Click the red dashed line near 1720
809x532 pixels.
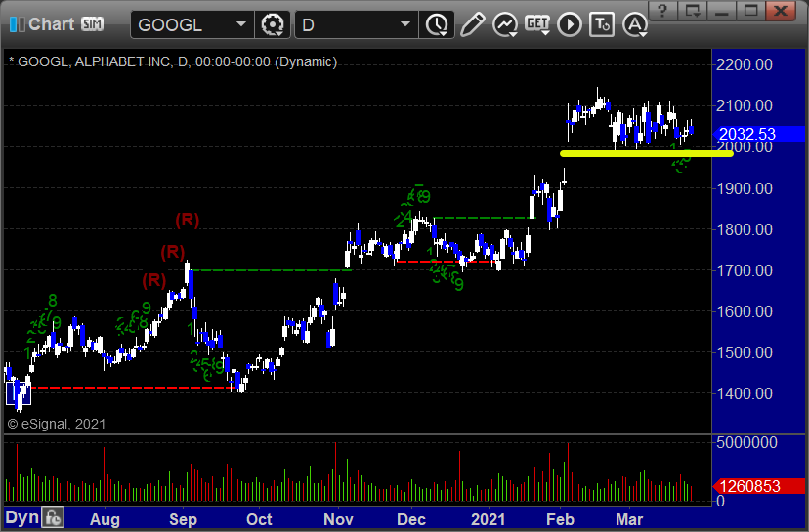(x=446, y=262)
